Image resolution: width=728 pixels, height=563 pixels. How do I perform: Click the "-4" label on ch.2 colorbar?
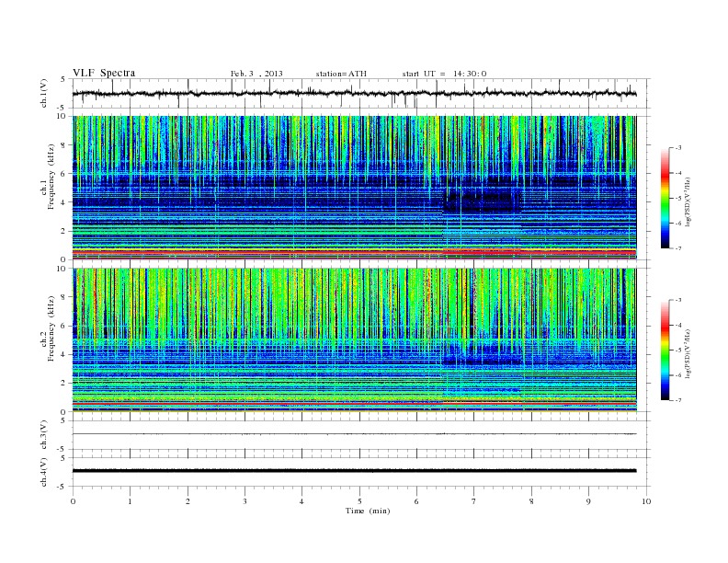point(678,325)
